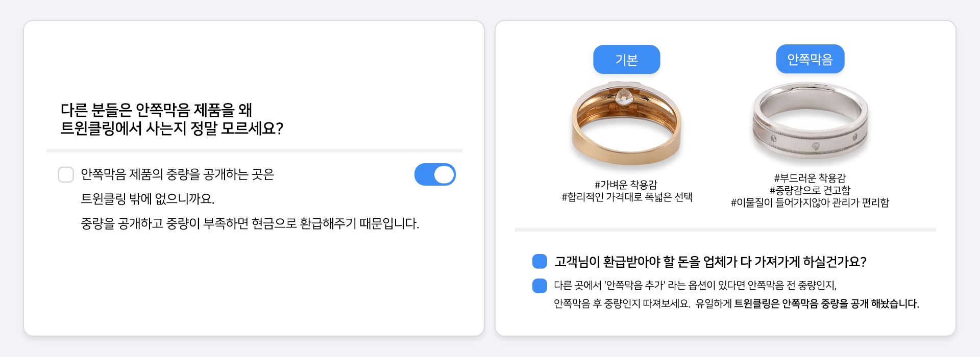Click the hashtag #중량감으로 견고함
980x357 pixels.
pos(810,190)
